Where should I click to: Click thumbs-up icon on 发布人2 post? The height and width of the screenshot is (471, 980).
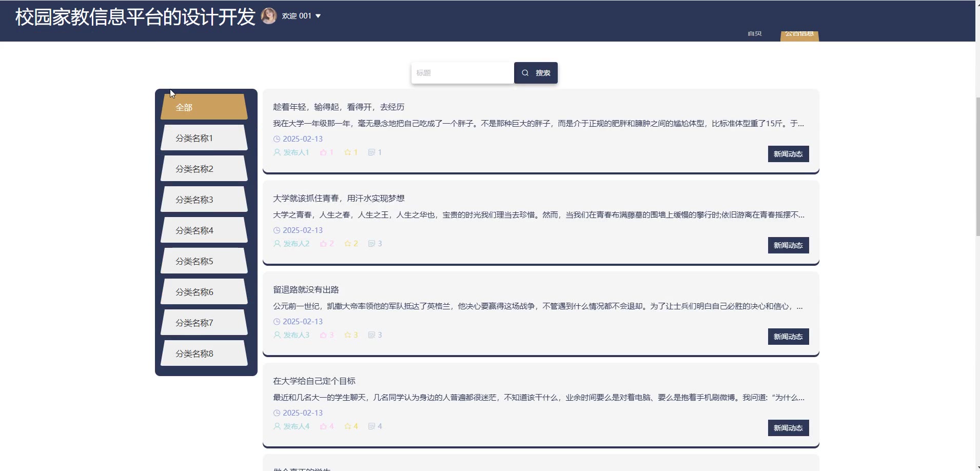tap(323, 244)
